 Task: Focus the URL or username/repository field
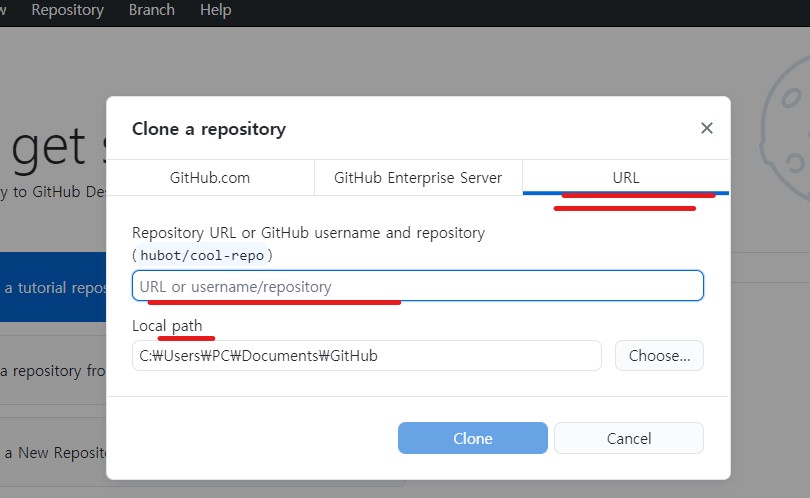click(418, 286)
